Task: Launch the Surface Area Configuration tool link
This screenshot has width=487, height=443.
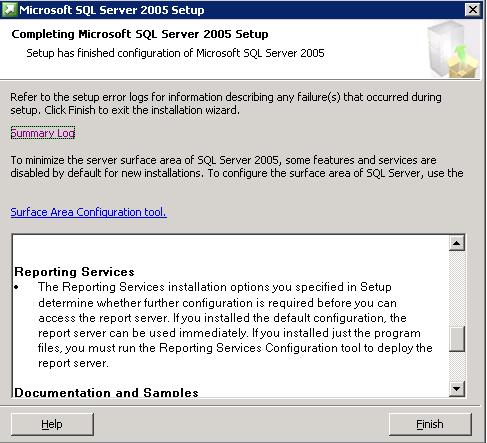Action: point(88,212)
